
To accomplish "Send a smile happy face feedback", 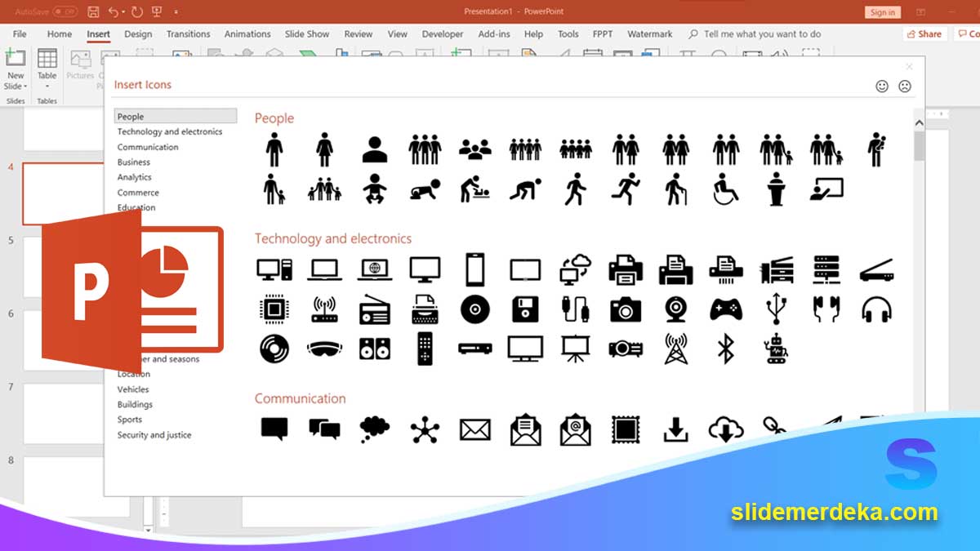I will pos(882,86).
